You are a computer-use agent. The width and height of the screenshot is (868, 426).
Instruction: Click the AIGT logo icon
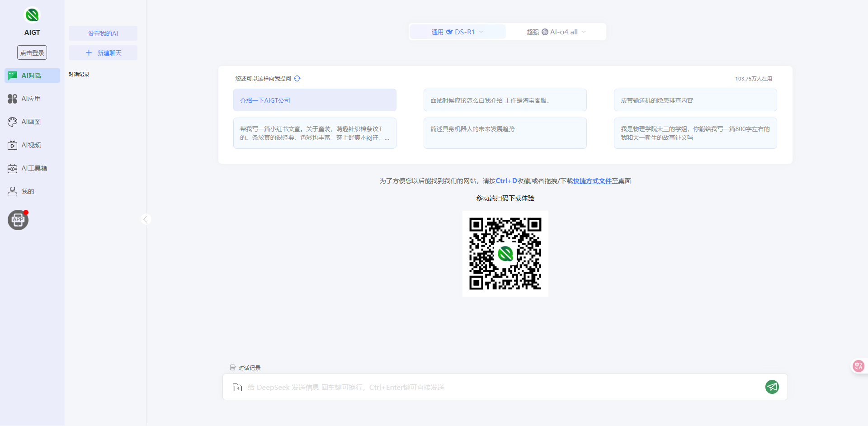[32, 15]
